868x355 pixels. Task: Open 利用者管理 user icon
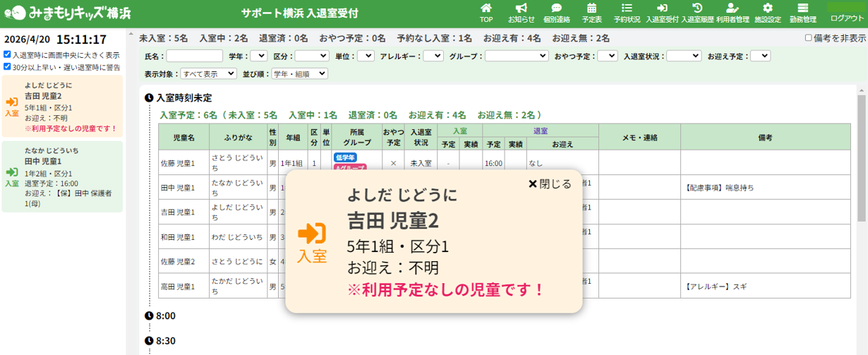(x=733, y=13)
